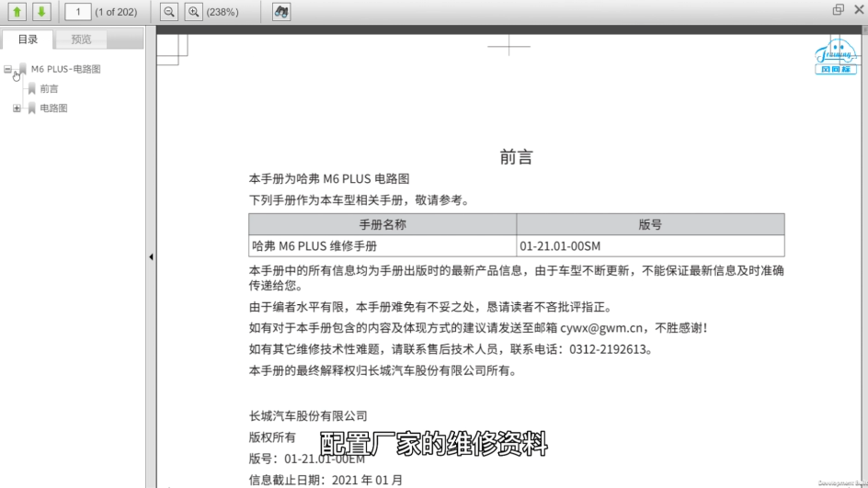Click the zoom percentage (238%) label
This screenshot has height=488, width=868.
click(x=223, y=12)
